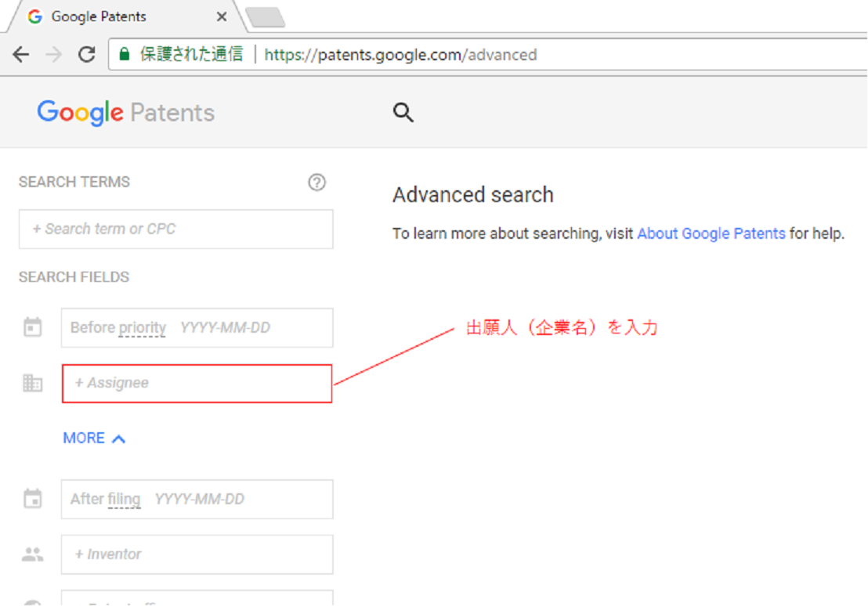The height and width of the screenshot is (606, 868).
Task: Open the About Google Patents link
Action: pyautogui.click(x=711, y=233)
